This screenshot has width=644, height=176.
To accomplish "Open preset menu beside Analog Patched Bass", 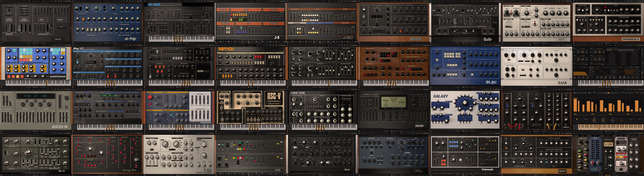I will click(43, 1).
